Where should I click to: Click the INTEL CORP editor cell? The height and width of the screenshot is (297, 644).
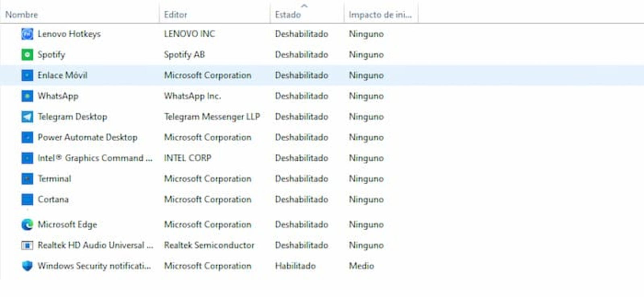[188, 158]
